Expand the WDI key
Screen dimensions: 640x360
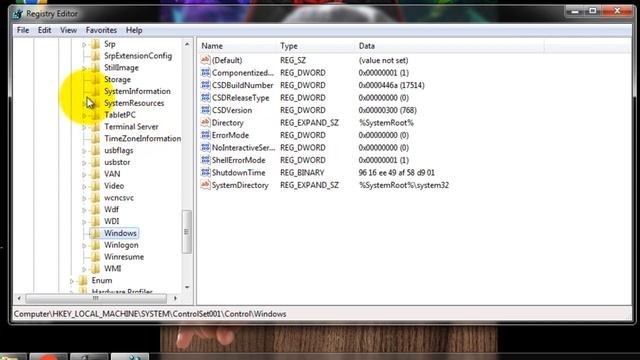click(x=84, y=222)
